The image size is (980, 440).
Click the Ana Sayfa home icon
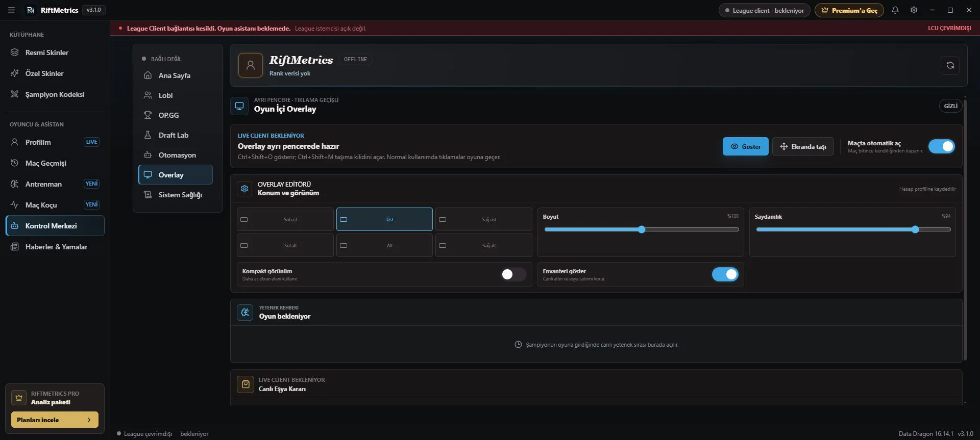pyautogui.click(x=148, y=75)
